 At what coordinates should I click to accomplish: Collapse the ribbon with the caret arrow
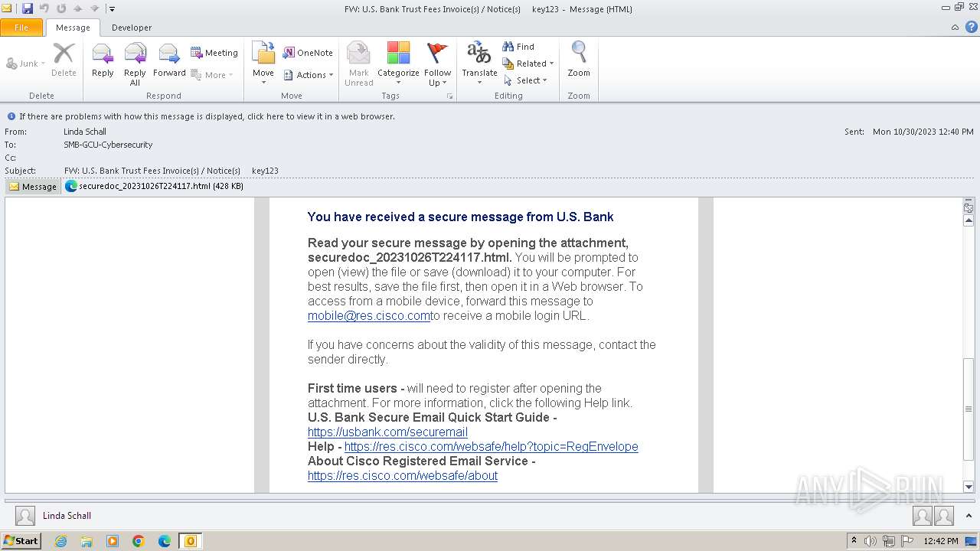[955, 28]
